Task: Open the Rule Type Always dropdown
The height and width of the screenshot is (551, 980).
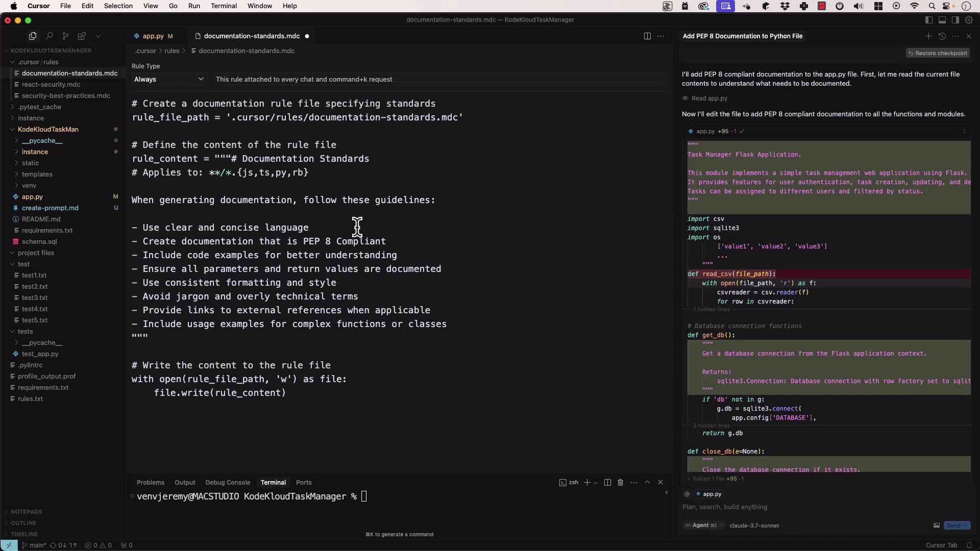Action: (x=168, y=80)
